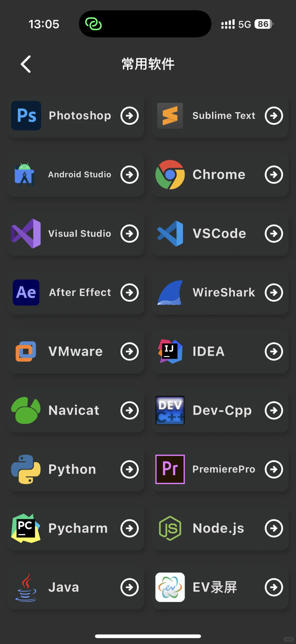
Task: Click the arrow button beside VSCode
Action: (x=274, y=234)
